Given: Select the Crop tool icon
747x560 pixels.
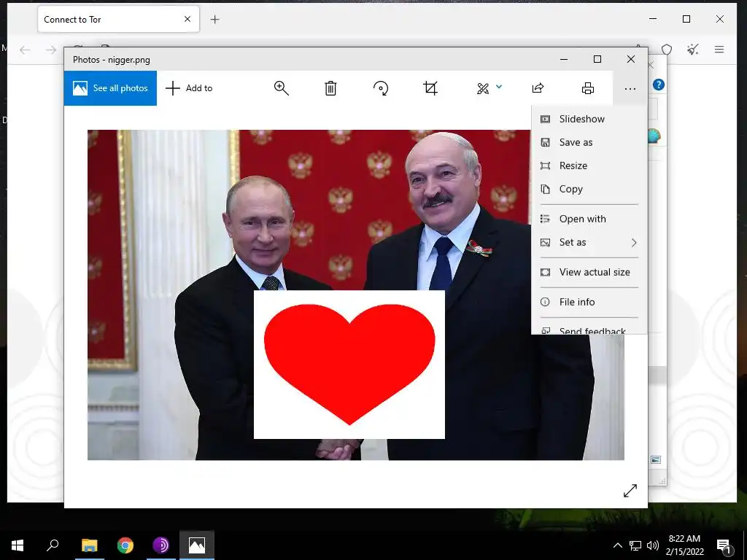Looking at the screenshot, I should click(x=430, y=88).
